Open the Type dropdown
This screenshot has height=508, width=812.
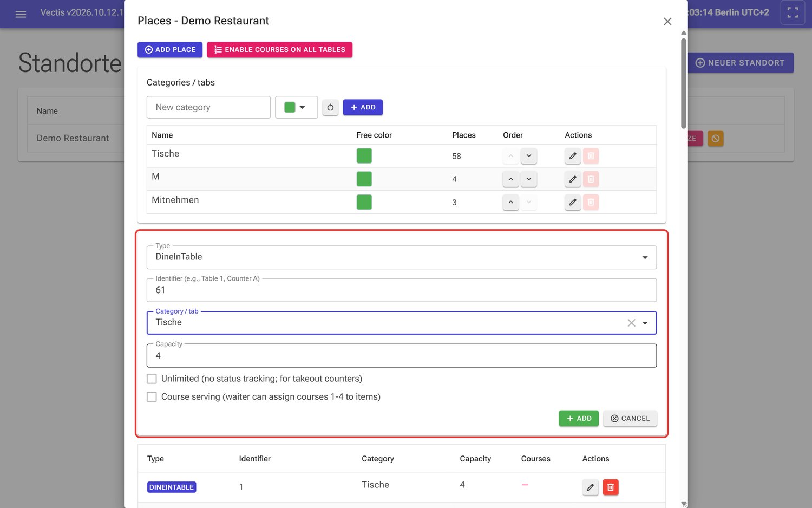[x=402, y=257]
